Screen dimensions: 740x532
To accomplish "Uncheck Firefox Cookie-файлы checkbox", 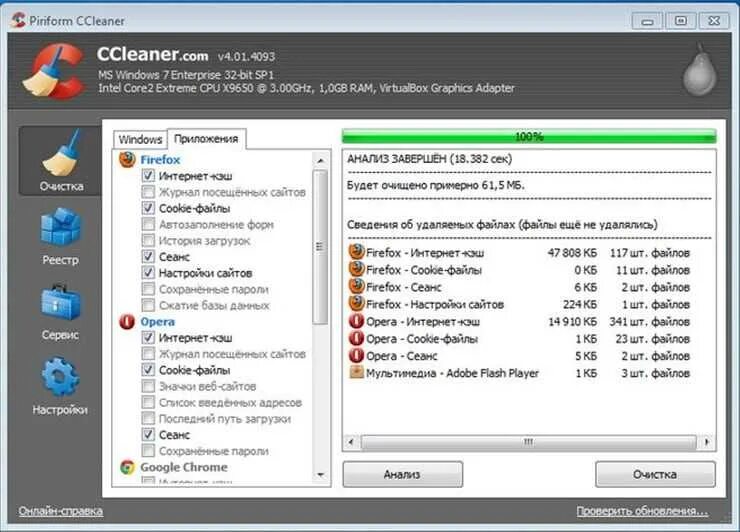I will coord(148,208).
